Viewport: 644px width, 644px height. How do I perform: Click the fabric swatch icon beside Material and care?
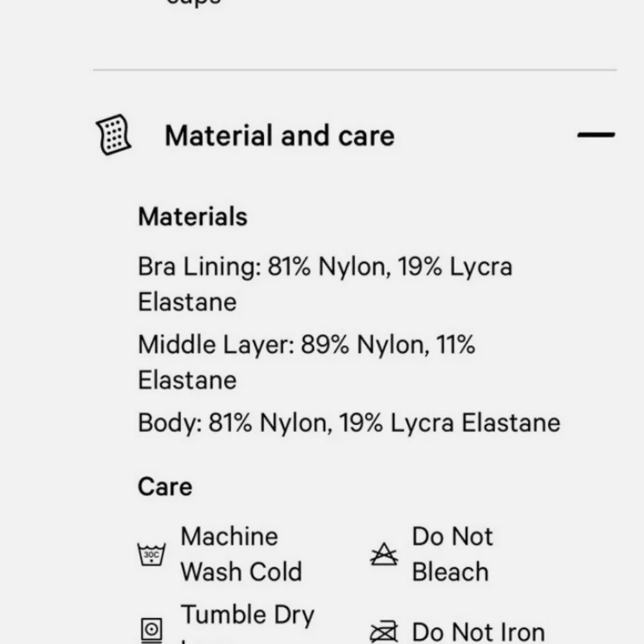[113, 135]
